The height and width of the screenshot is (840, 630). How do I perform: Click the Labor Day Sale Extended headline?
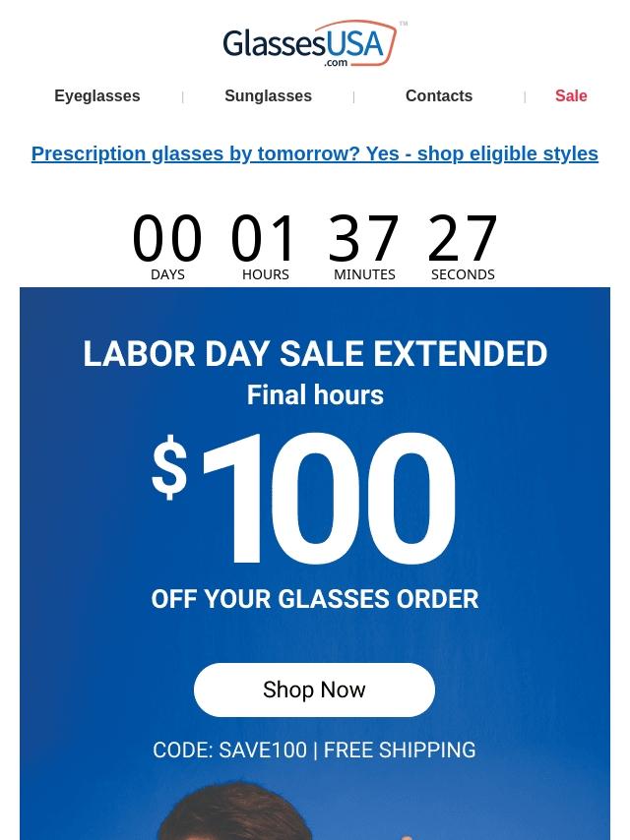(315, 354)
